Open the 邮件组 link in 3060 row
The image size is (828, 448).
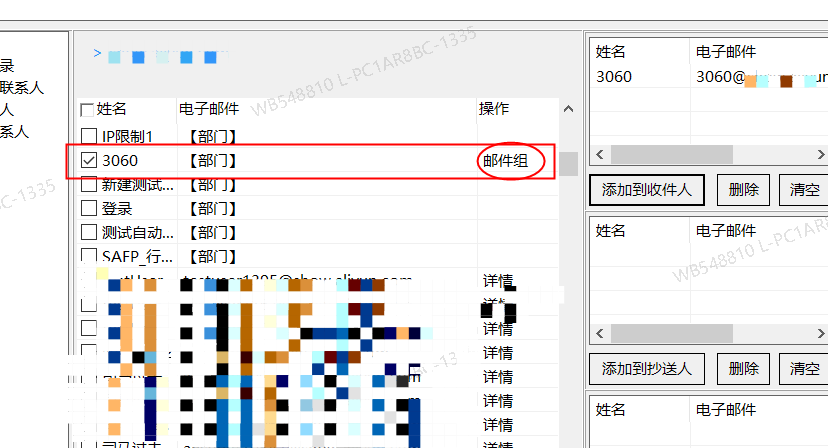point(506,160)
